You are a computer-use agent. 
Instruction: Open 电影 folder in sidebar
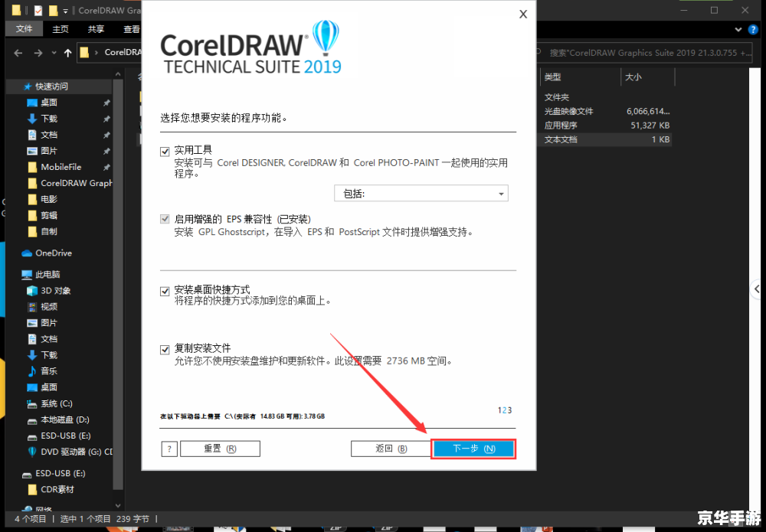coord(49,199)
